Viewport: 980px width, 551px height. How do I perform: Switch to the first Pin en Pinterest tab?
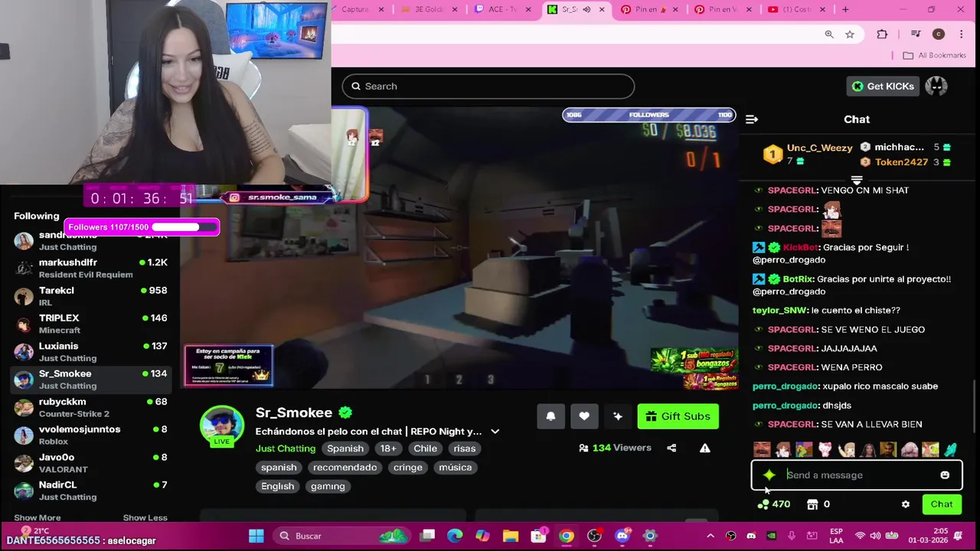[x=649, y=9]
